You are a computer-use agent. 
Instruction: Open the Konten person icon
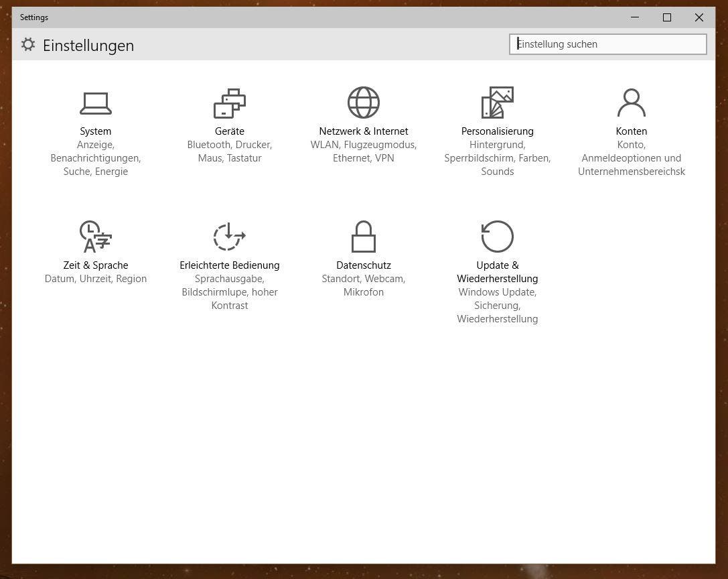[x=632, y=103]
